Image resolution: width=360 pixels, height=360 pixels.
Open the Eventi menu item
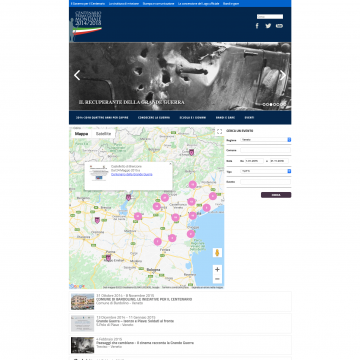249,118
